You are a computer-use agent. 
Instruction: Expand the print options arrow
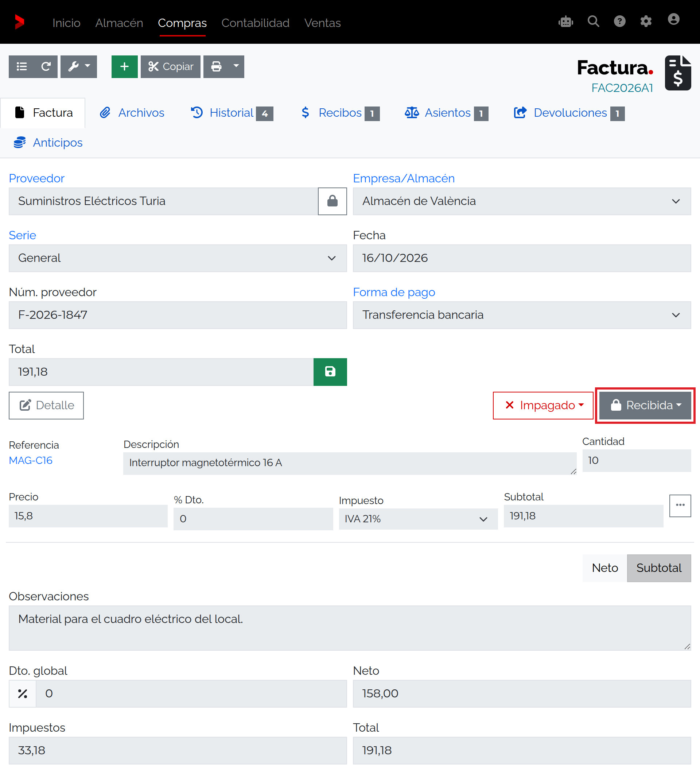[237, 67]
